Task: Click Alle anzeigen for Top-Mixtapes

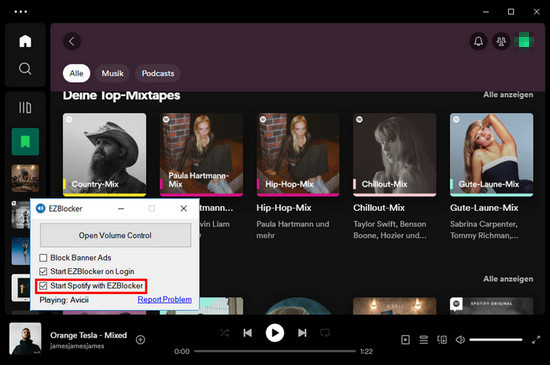Action: [508, 95]
